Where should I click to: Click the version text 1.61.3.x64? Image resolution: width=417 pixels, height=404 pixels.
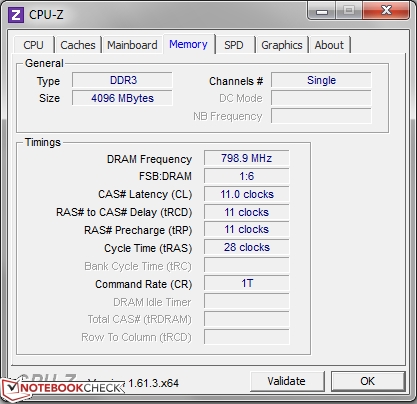(154, 383)
